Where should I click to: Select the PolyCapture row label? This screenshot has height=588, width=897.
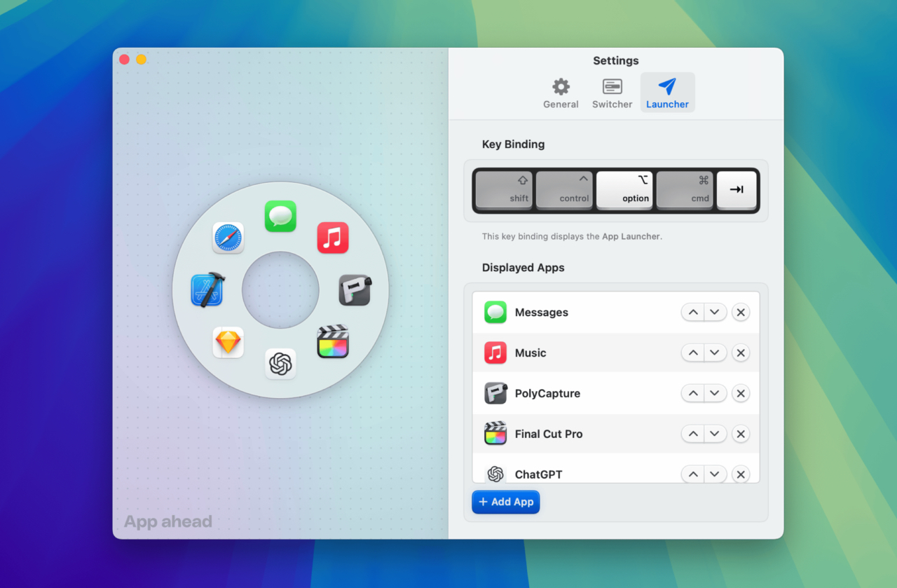coord(547,394)
